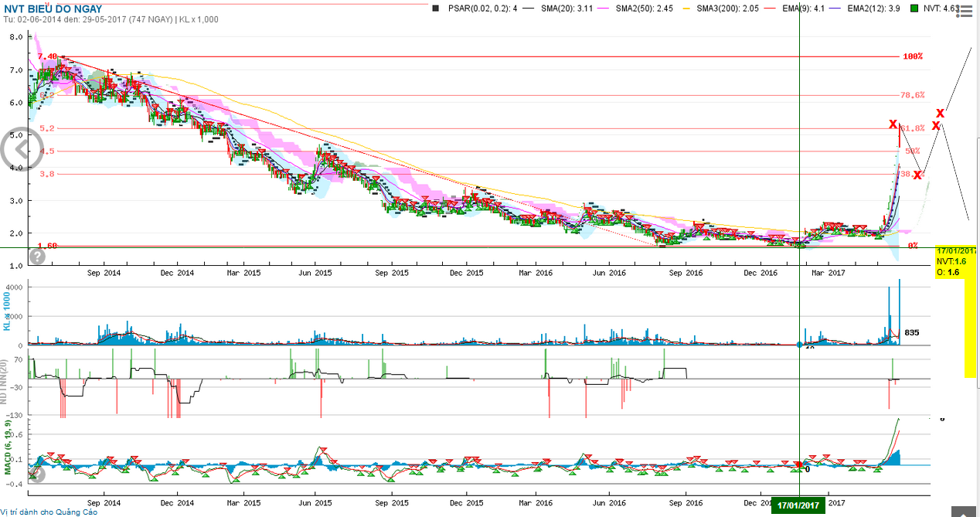Click the 8.0 value on price axis

(16, 37)
